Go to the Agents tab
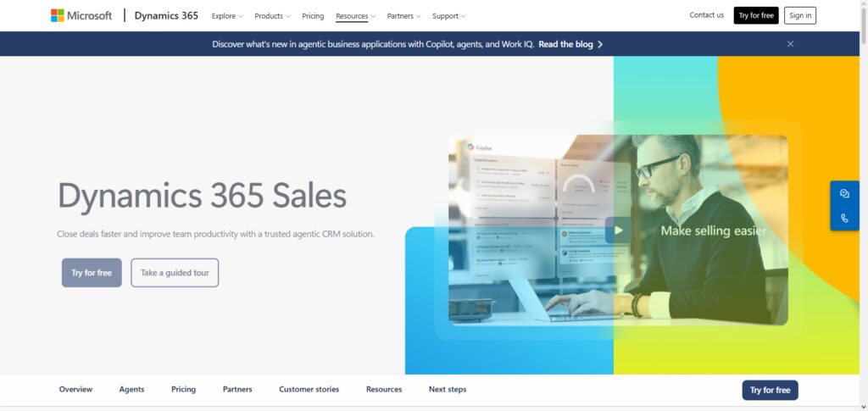Screen dimensions: 868x411 click(131, 390)
